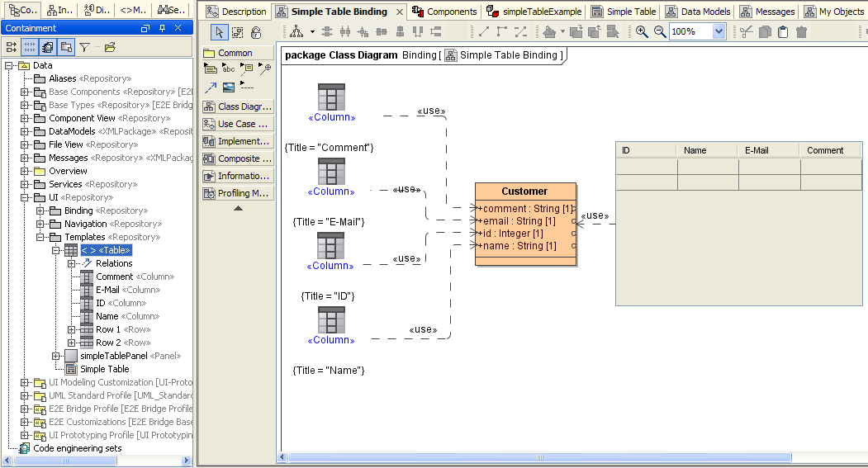Select Simple Table item in the tree

[104, 369]
